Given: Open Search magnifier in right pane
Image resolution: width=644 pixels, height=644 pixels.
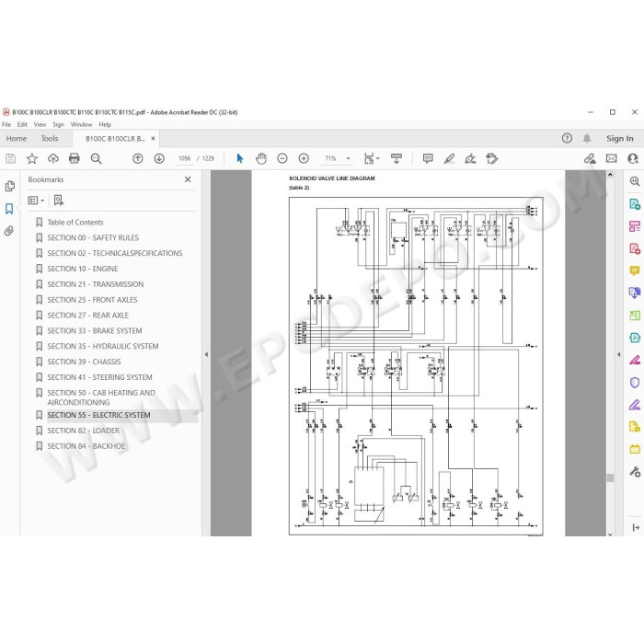Looking at the screenshot, I should click(635, 181).
